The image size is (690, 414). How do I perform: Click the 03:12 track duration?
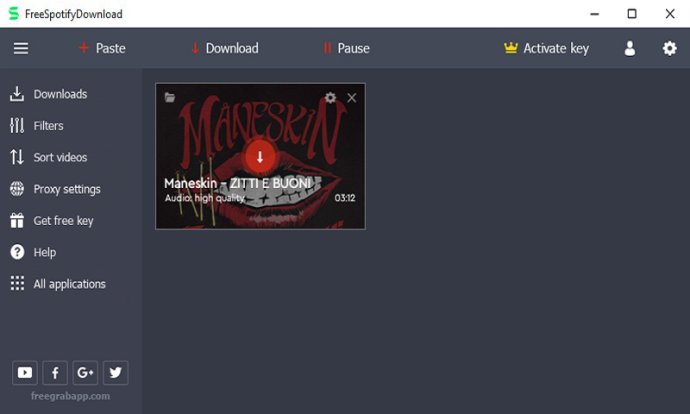[x=345, y=198]
